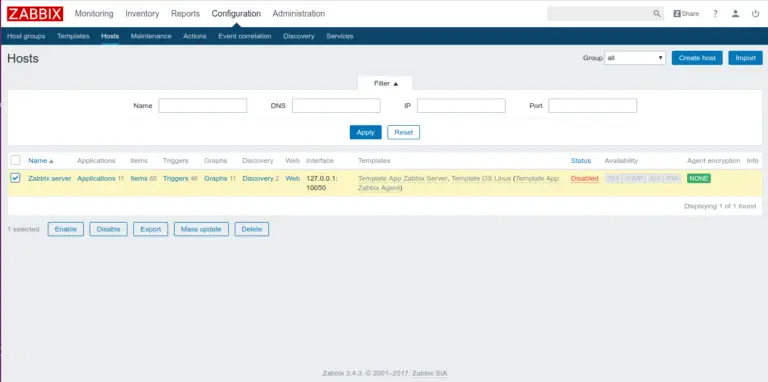Go to Maintenance submenu
Image resolution: width=768 pixels, height=382 pixels.
pos(151,36)
